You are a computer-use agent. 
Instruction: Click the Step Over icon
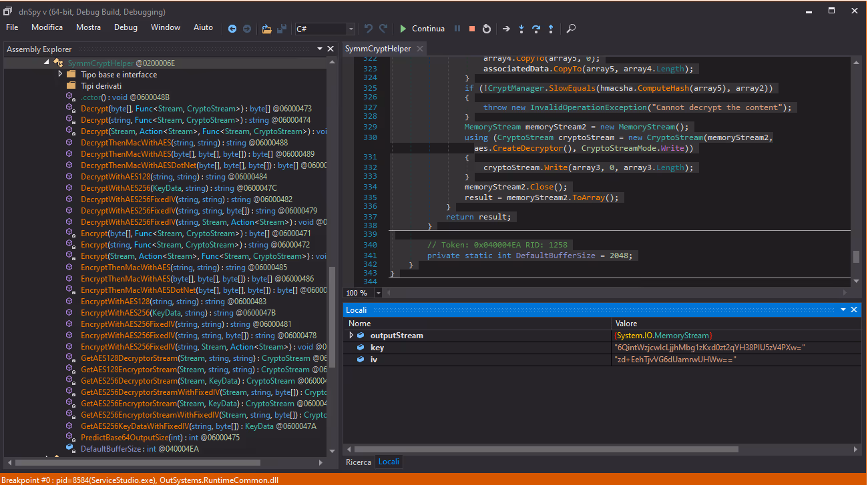pos(535,29)
